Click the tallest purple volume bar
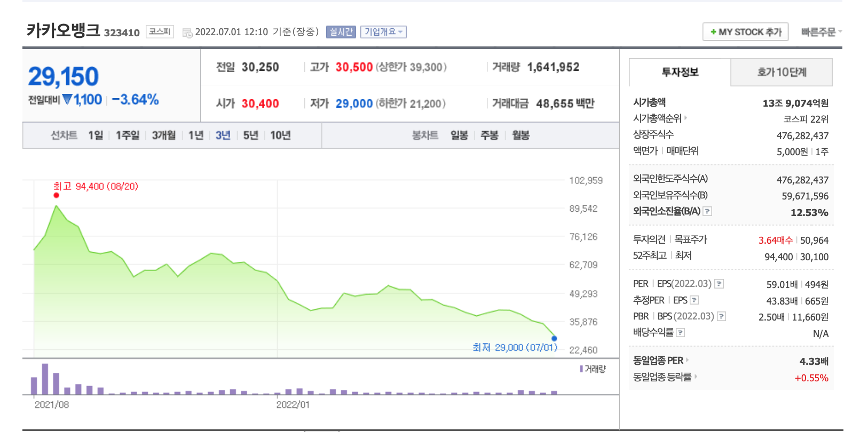The width and height of the screenshot is (868, 432). click(x=45, y=379)
